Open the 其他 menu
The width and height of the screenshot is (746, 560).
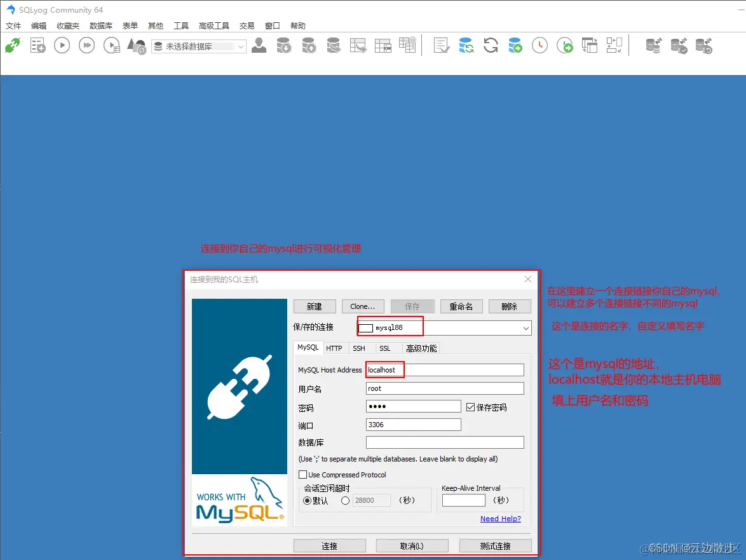pos(156,25)
